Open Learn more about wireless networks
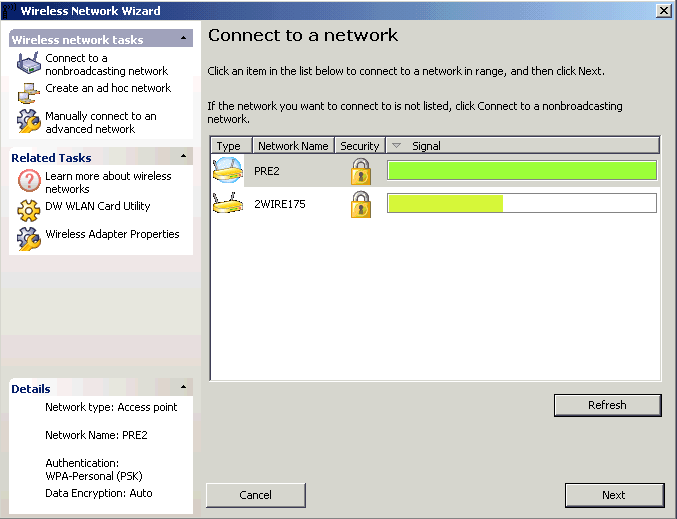 click(x=108, y=183)
